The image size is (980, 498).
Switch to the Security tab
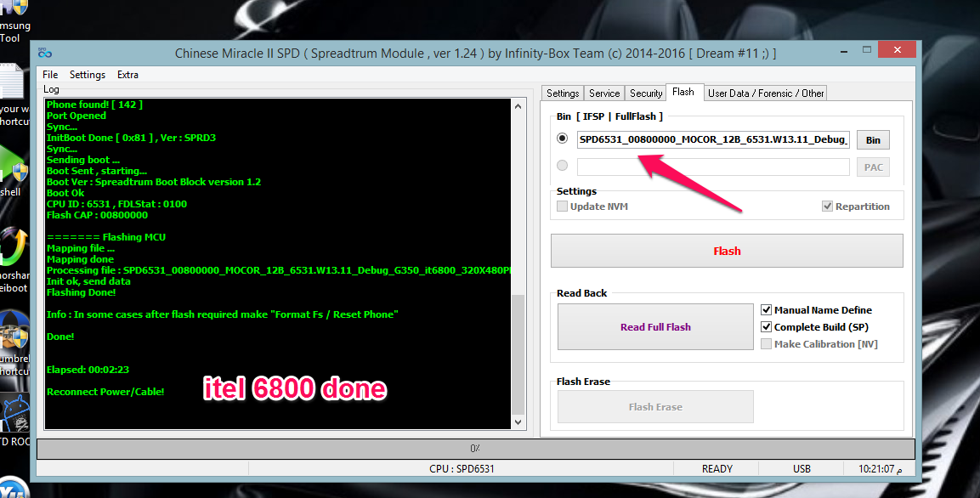tap(646, 93)
